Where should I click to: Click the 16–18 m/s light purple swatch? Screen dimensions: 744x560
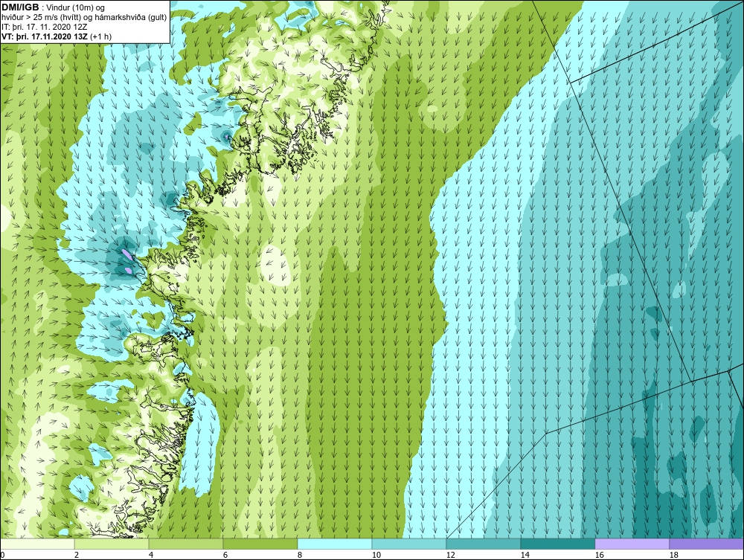pos(632,544)
